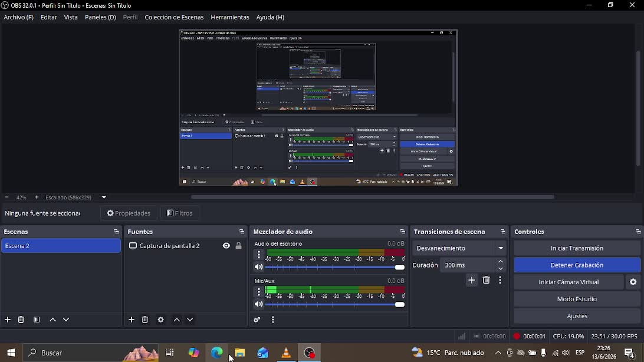
Task: Click Propiedades button under preview
Action: pyautogui.click(x=129, y=213)
